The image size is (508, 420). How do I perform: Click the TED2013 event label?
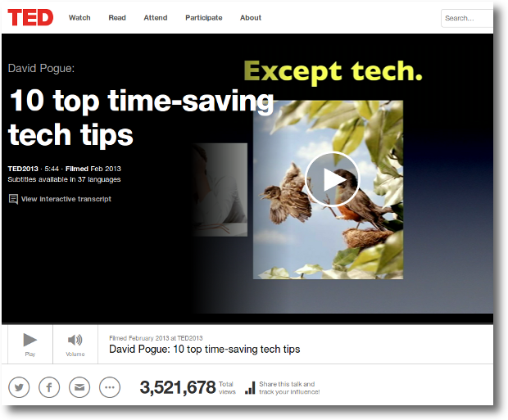tap(23, 169)
